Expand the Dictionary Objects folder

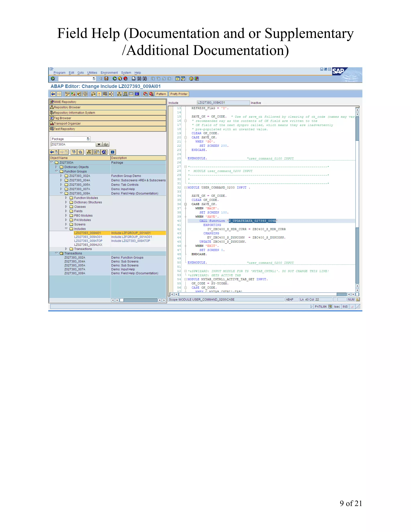(x=56, y=167)
